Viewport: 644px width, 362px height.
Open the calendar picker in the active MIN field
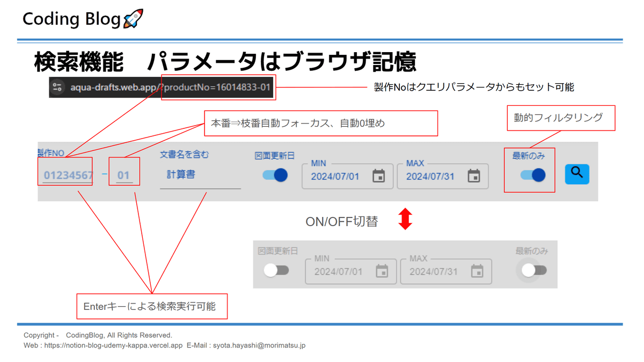379,176
